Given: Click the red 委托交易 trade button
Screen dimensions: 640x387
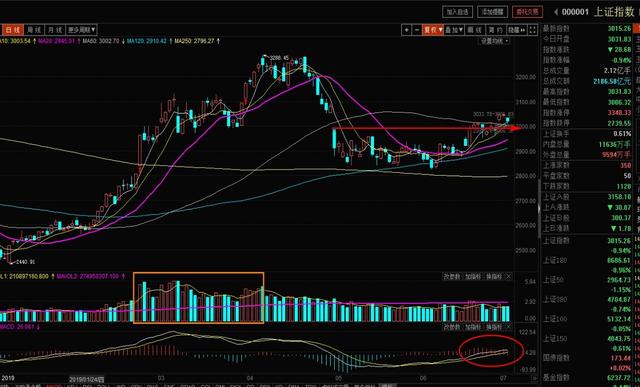Looking at the screenshot, I should click(527, 12).
